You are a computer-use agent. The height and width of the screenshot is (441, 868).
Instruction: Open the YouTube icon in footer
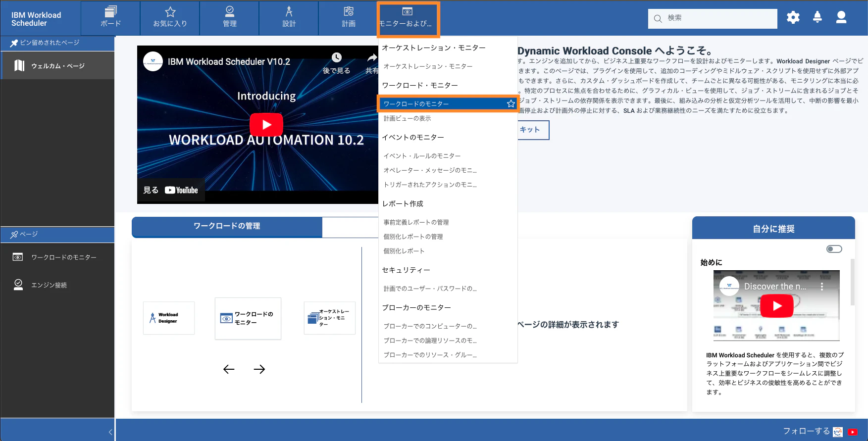coord(853,432)
